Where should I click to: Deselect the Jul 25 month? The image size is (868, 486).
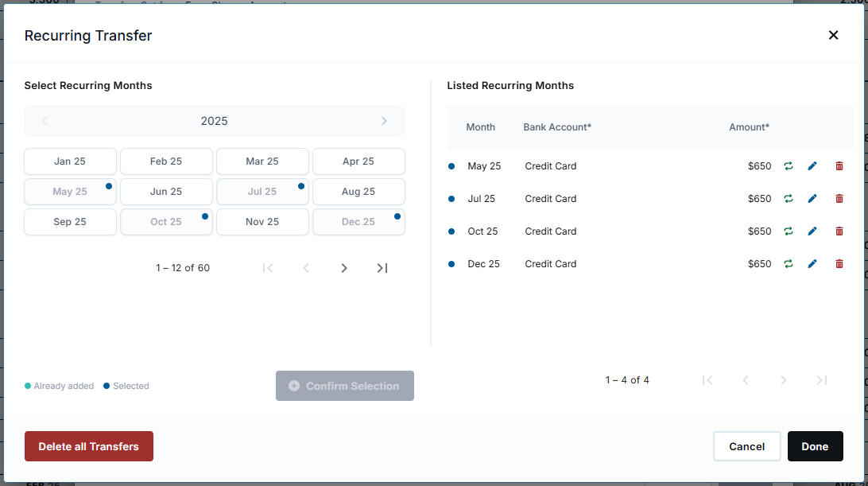262,191
